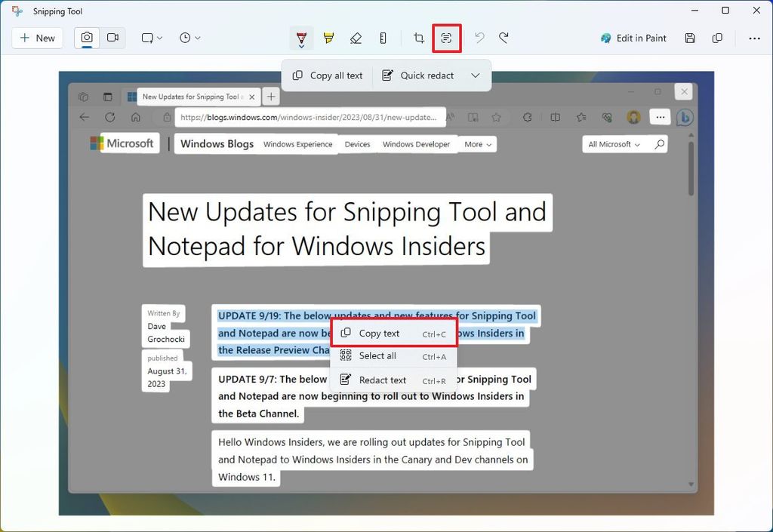Click Quick redact
This screenshot has width=773, height=532.
point(418,75)
